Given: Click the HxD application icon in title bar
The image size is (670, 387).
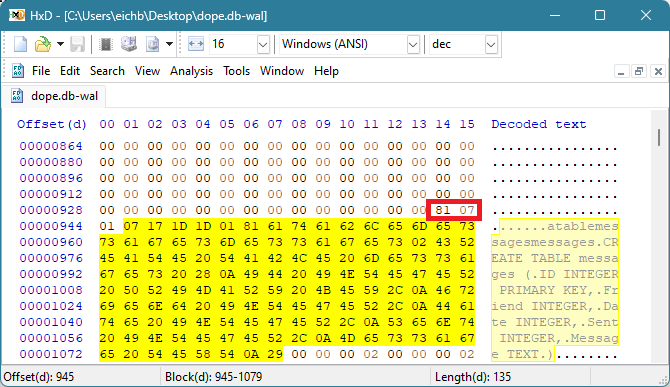Looking at the screenshot, I should click(17, 15).
